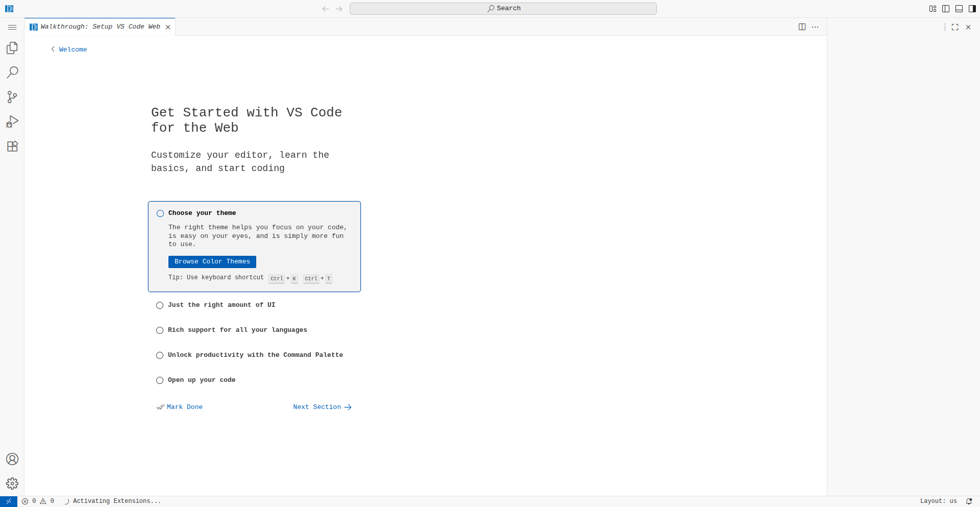Open the hamburger application menu
980x507 pixels.
tap(12, 27)
